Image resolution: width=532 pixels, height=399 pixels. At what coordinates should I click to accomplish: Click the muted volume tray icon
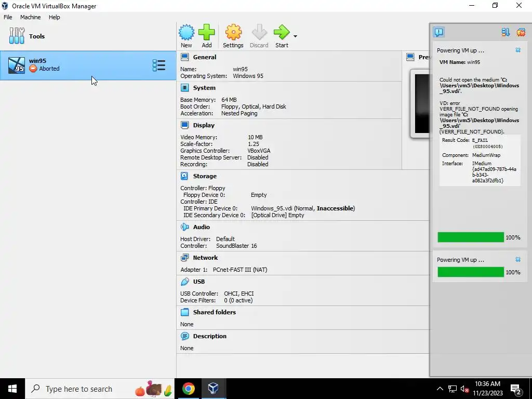(464, 389)
